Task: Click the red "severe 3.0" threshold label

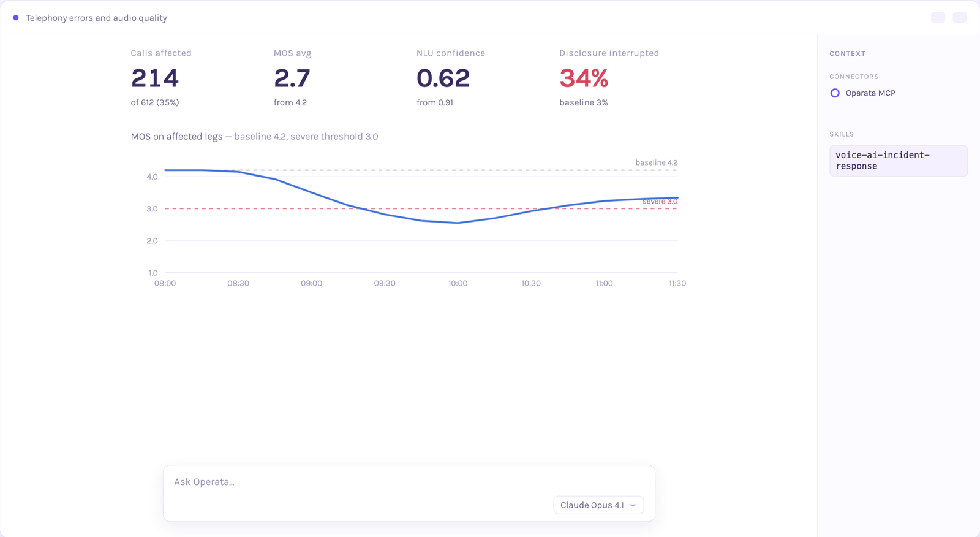Action: pos(660,202)
